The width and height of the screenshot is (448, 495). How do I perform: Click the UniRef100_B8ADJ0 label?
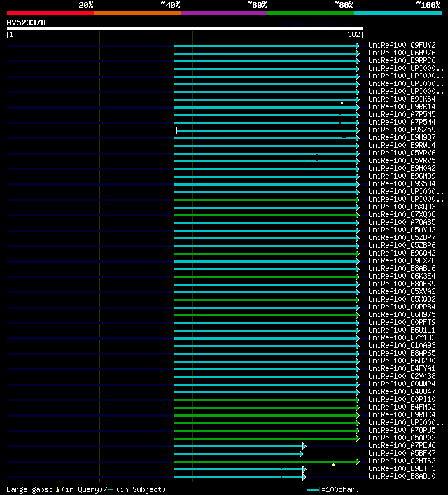click(x=402, y=476)
